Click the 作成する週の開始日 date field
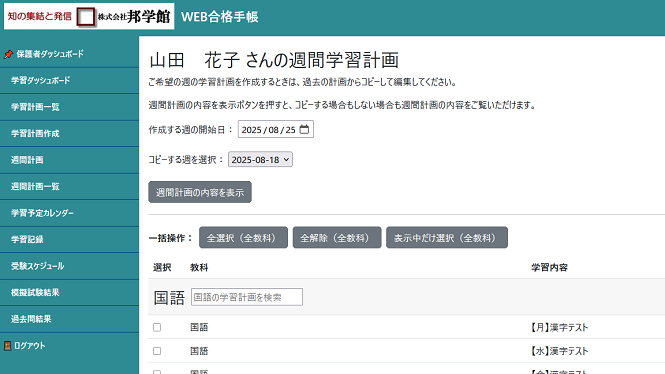The width and height of the screenshot is (665, 374). [276, 129]
